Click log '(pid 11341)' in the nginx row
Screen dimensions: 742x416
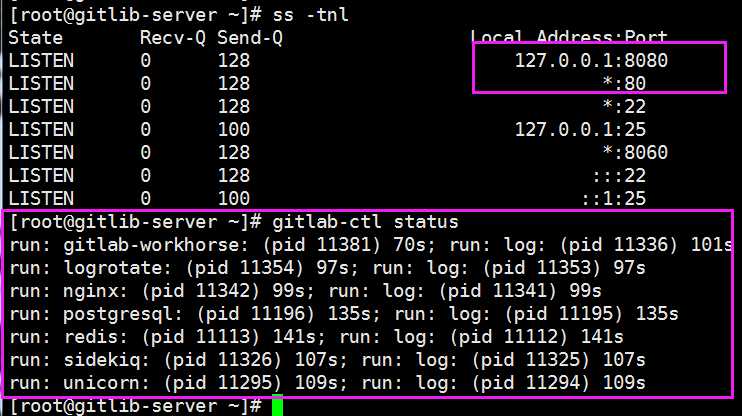498,291
